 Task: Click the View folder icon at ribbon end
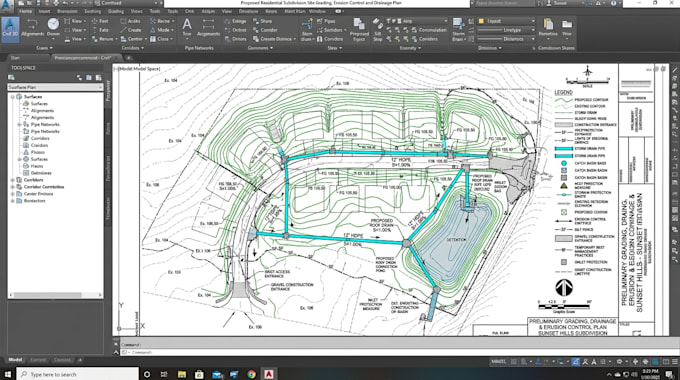567,27
